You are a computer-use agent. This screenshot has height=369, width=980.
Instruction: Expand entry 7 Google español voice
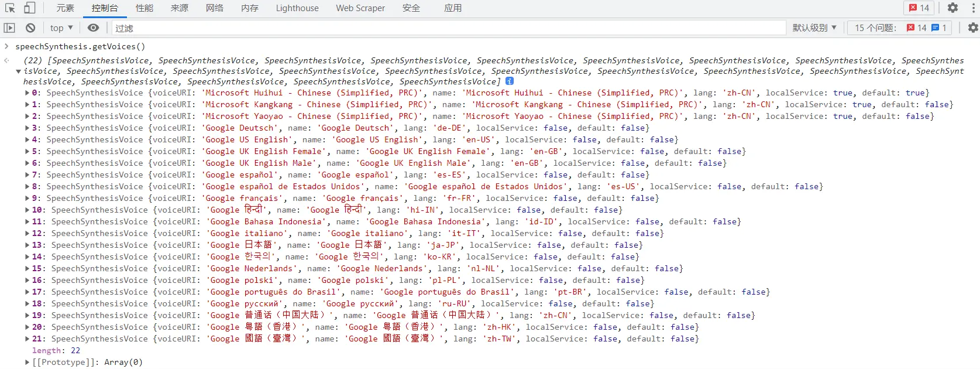(x=27, y=175)
